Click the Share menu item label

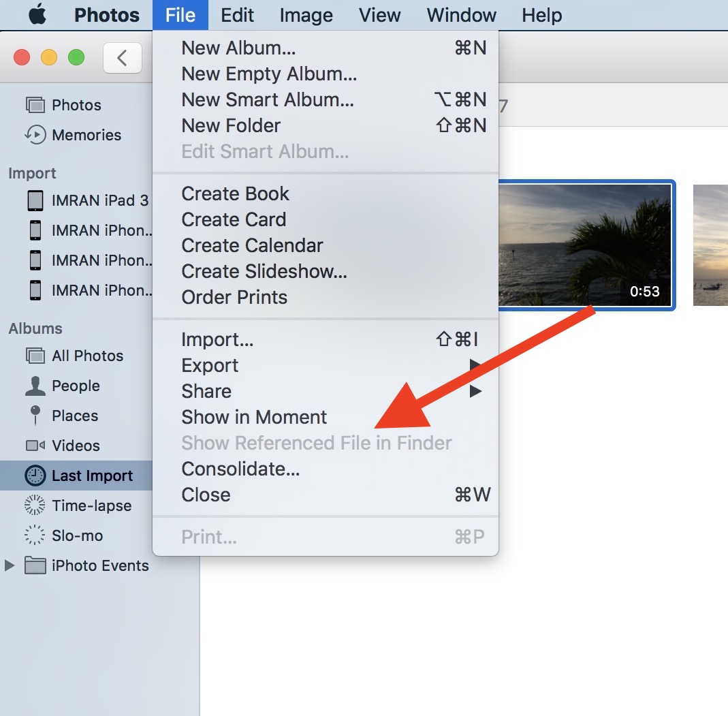click(x=206, y=391)
